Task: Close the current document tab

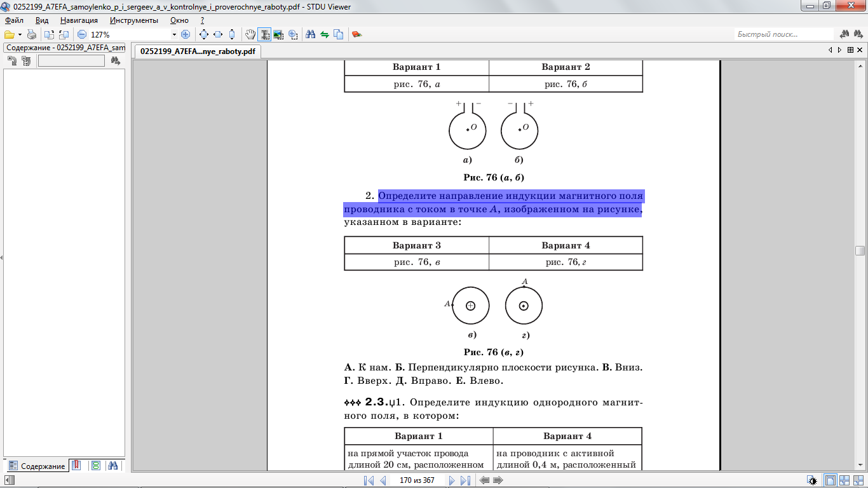Action: 860,50
